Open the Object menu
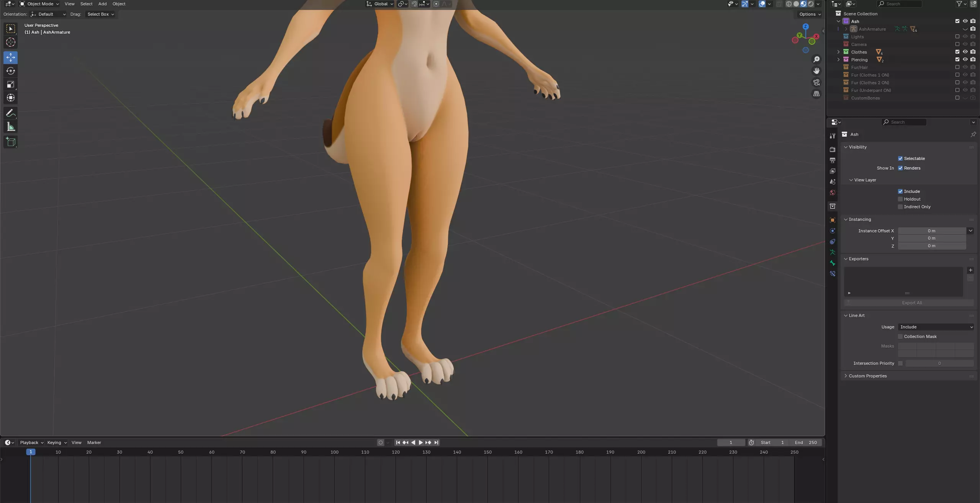Viewport: 980px width, 503px height. coord(119,4)
